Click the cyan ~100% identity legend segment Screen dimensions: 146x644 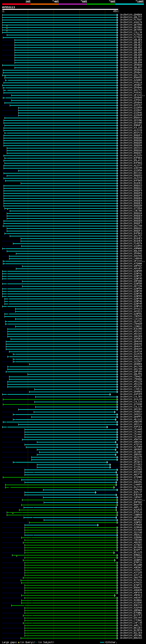[x=129, y=4]
